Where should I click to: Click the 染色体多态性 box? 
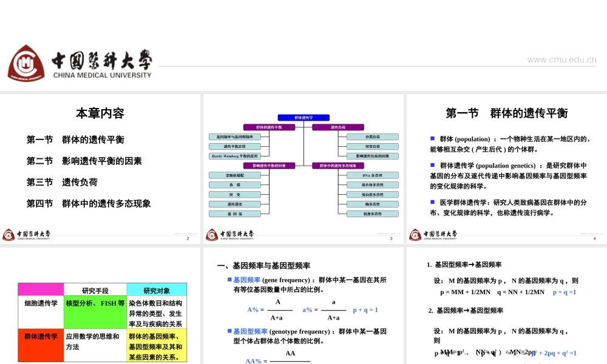pyautogui.click(x=372, y=184)
